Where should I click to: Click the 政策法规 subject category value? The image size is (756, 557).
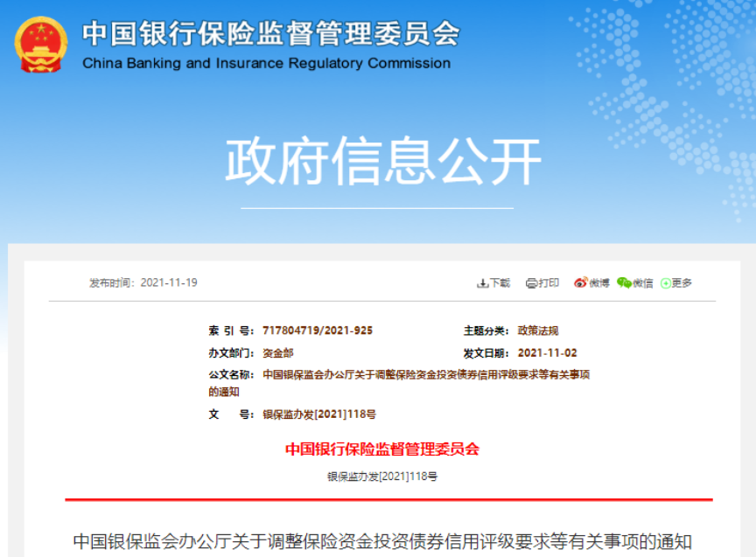tap(538, 331)
